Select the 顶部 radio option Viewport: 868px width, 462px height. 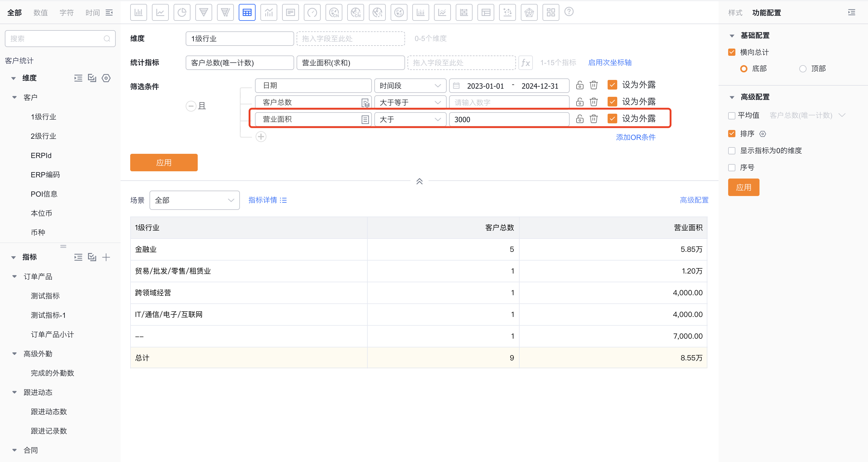[803, 68]
